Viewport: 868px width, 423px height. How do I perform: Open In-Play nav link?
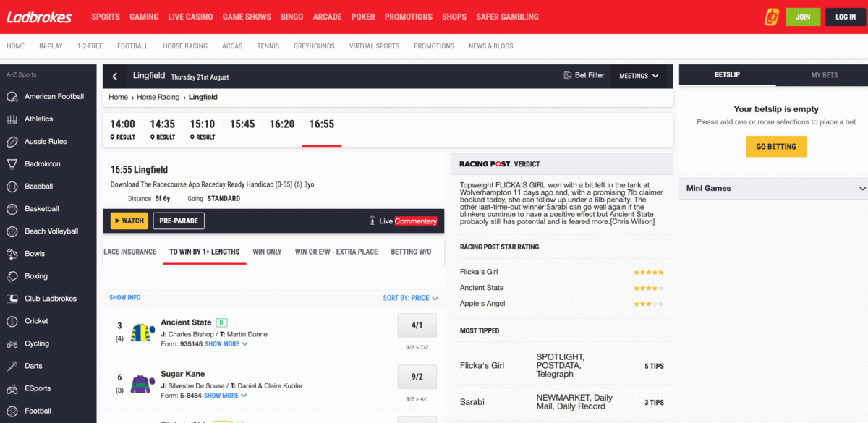[x=51, y=46]
